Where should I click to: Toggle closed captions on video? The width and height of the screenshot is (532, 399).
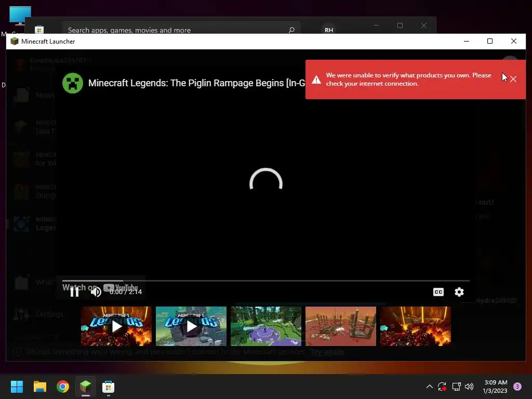[x=438, y=292]
